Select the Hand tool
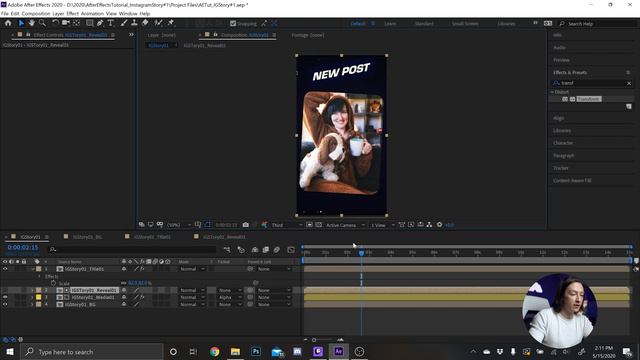This screenshot has height=360, width=640. (x=31, y=23)
